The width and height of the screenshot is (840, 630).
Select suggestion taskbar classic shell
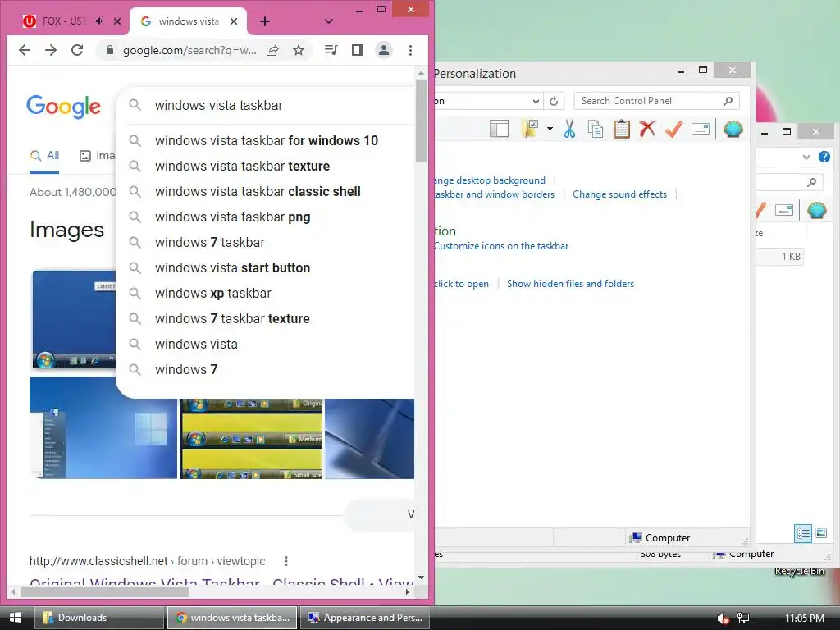(x=258, y=192)
